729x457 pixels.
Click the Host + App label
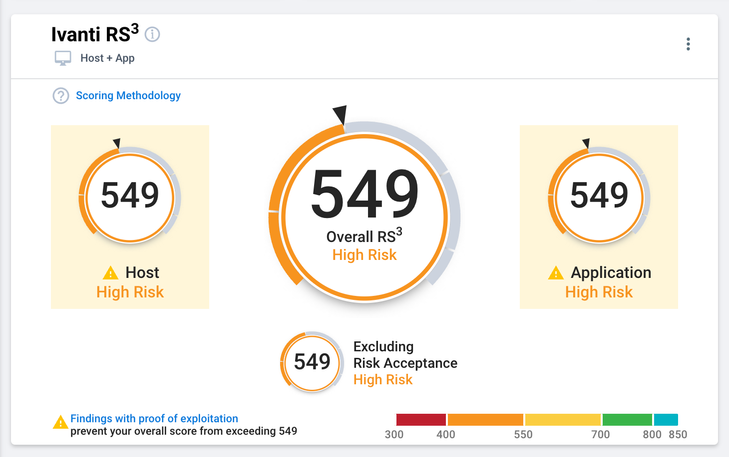click(107, 58)
